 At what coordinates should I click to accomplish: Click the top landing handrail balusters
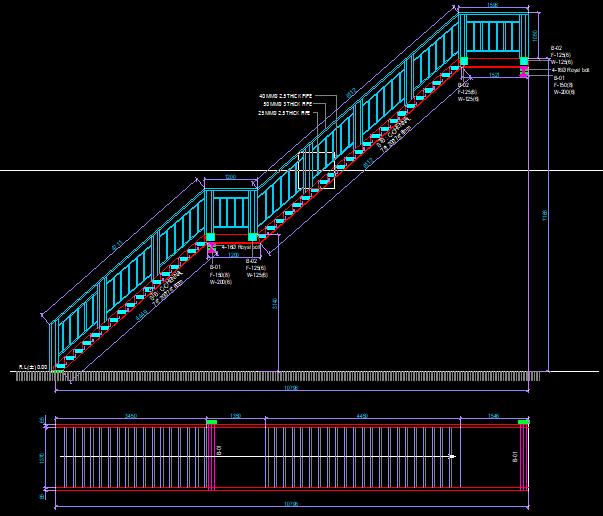(492, 38)
